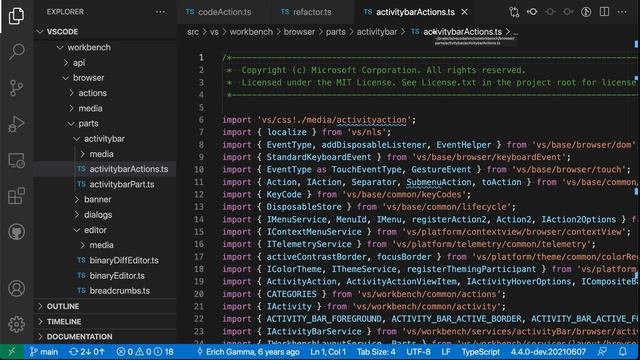The height and width of the screenshot is (360, 640).
Task: Click the run/timeline circular toolbar icon
Action: click(x=586, y=12)
